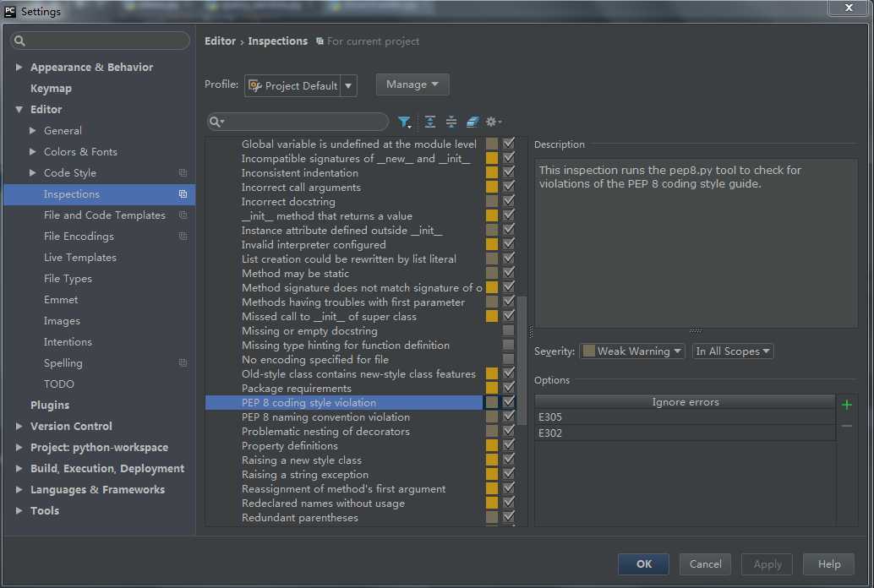Open Live Templates settings
The width and height of the screenshot is (874, 588).
coord(79,258)
